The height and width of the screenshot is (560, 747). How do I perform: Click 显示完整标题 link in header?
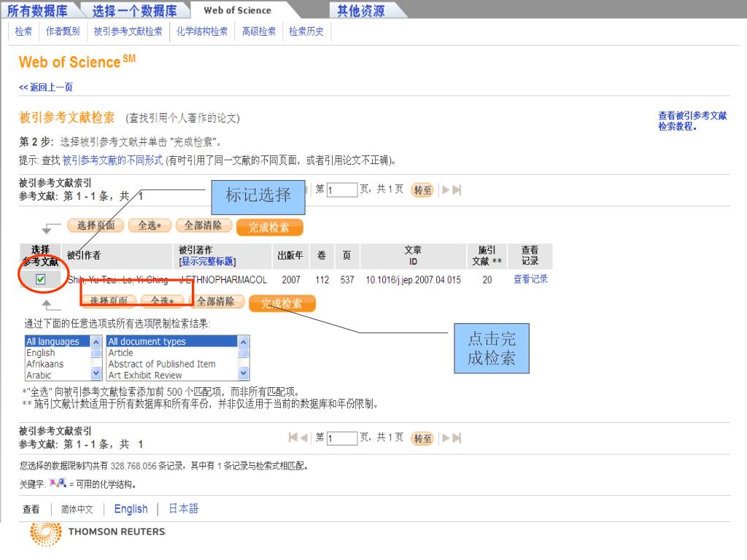[207, 262]
